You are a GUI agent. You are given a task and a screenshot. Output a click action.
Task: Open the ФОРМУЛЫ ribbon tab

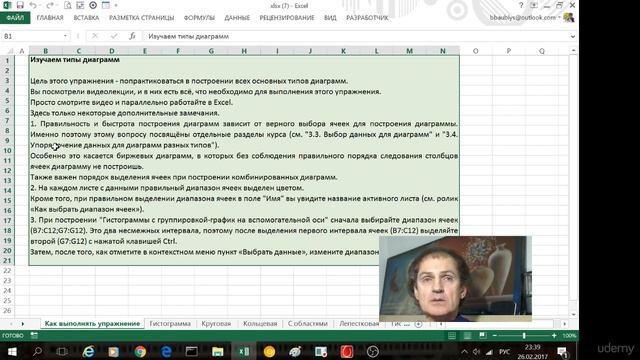(199, 18)
